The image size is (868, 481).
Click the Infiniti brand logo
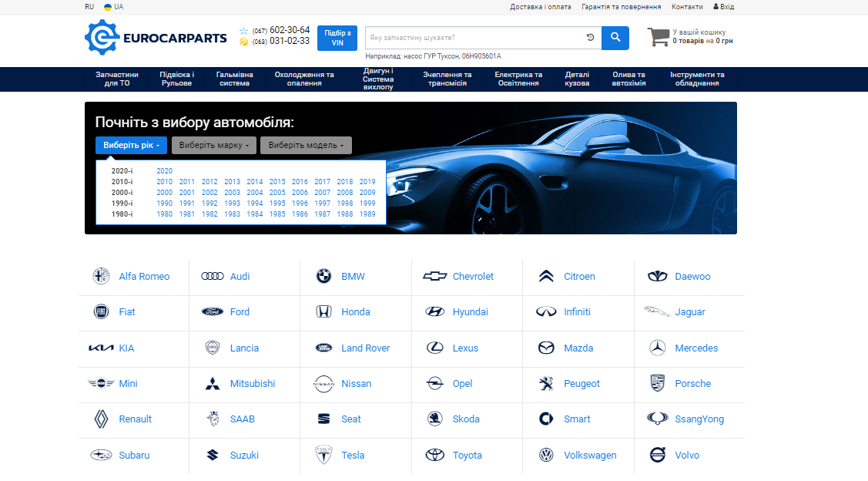click(546, 311)
